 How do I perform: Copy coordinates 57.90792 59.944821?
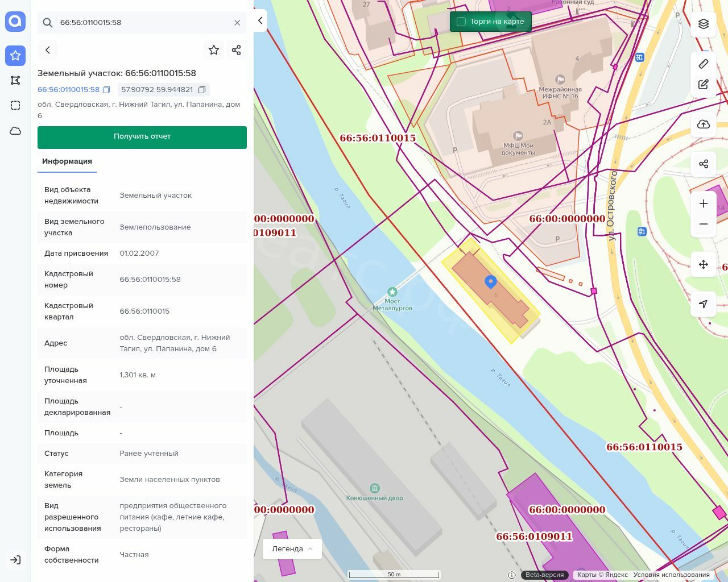coord(201,90)
